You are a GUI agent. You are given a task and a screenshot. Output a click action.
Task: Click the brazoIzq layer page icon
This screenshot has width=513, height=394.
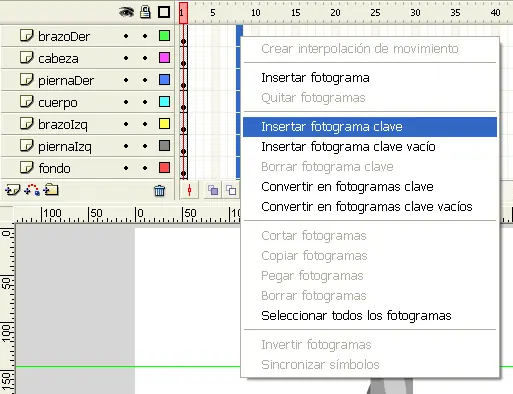click(x=26, y=123)
